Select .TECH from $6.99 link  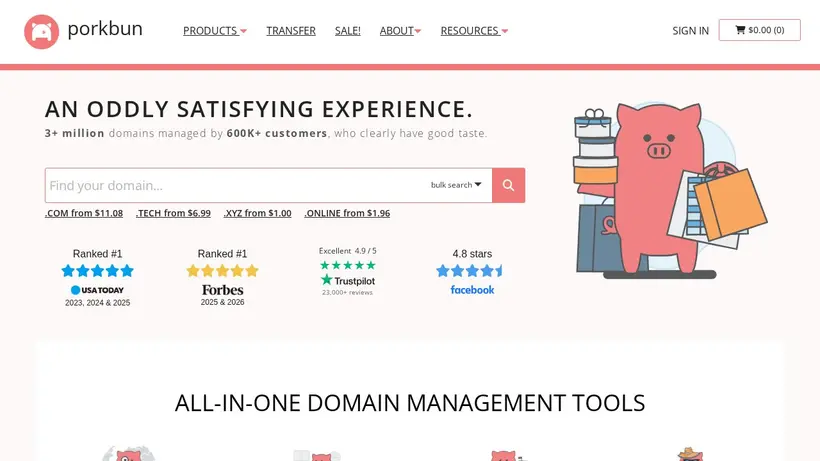tap(173, 213)
